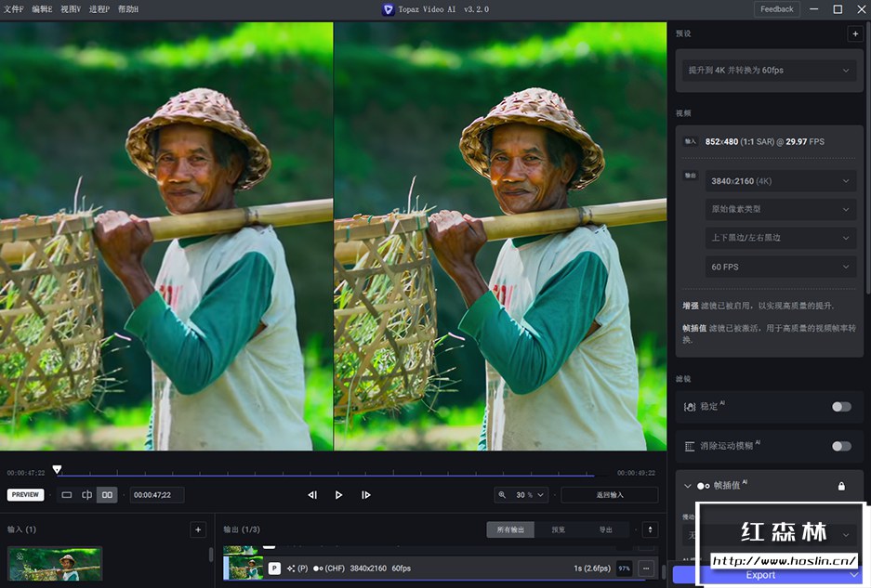871x588 pixels.
Task: Click the plus icon in the 输入 panel
Action: tap(197, 529)
